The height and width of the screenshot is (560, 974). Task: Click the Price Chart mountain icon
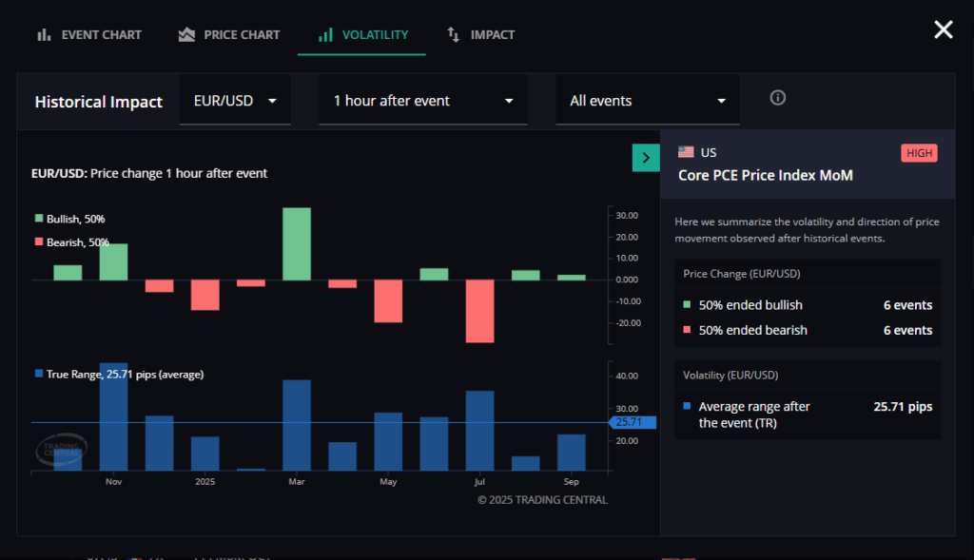[186, 35]
